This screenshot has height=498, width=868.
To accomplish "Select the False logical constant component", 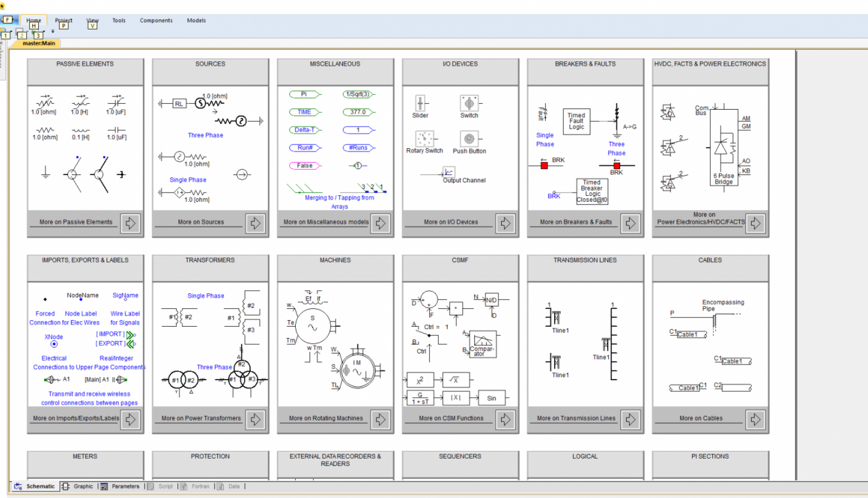I will 305,166.
